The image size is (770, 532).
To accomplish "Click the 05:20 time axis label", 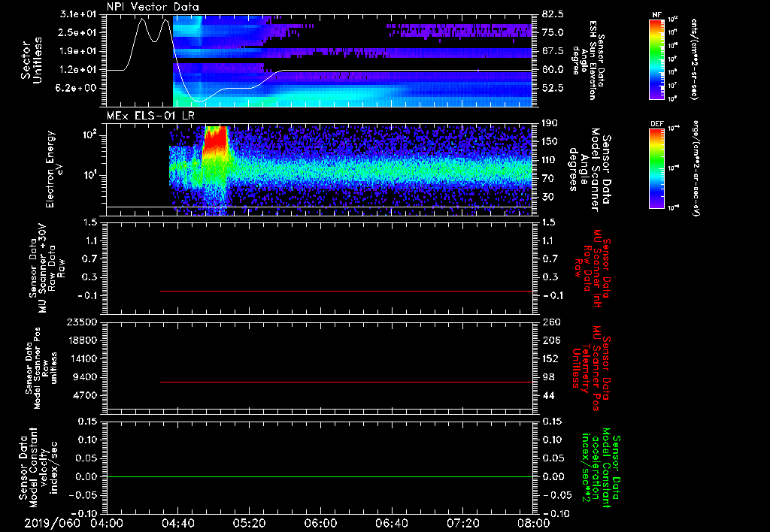I will coord(249,523).
